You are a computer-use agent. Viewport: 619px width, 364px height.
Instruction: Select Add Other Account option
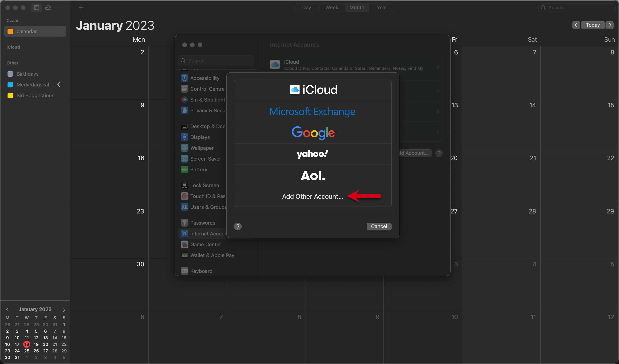(313, 196)
